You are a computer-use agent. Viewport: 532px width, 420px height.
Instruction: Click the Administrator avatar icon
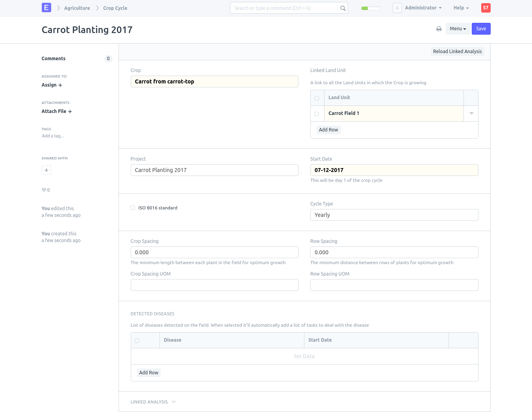(x=397, y=8)
